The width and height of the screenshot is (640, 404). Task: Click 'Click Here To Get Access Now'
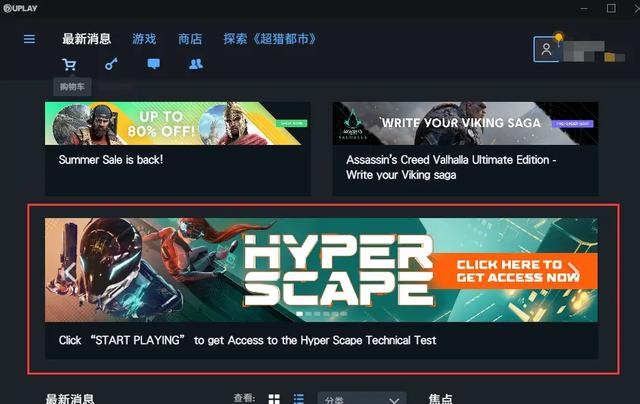tap(515, 271)
